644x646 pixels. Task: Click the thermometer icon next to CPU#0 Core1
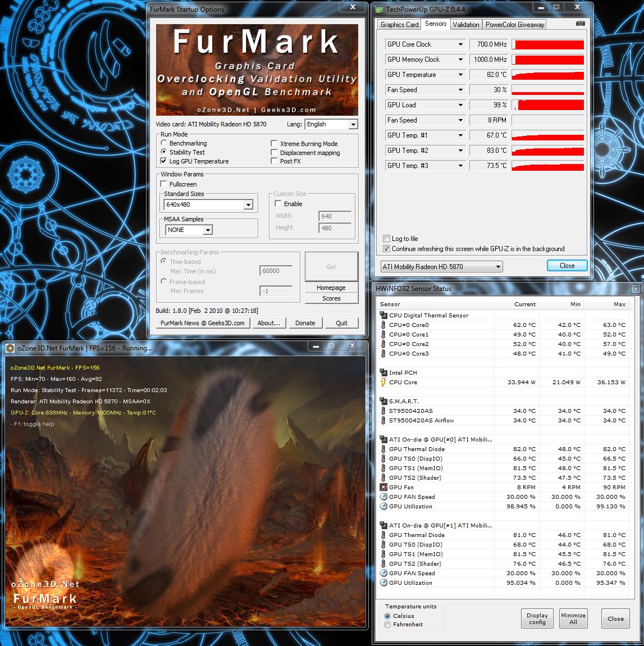(383, 334)
